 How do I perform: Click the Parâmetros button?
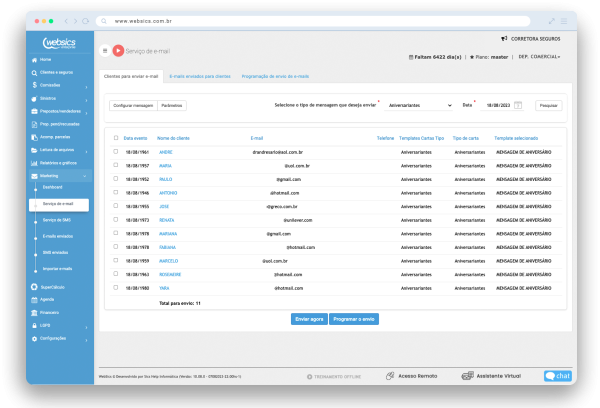[x=172, y=106]
